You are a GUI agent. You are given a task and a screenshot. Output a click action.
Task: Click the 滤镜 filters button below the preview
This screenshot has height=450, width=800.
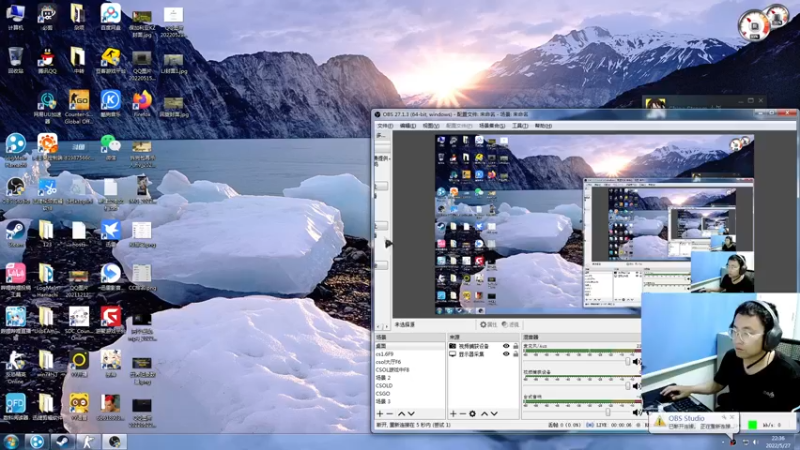pyautogui.click(x=510, y=324)
